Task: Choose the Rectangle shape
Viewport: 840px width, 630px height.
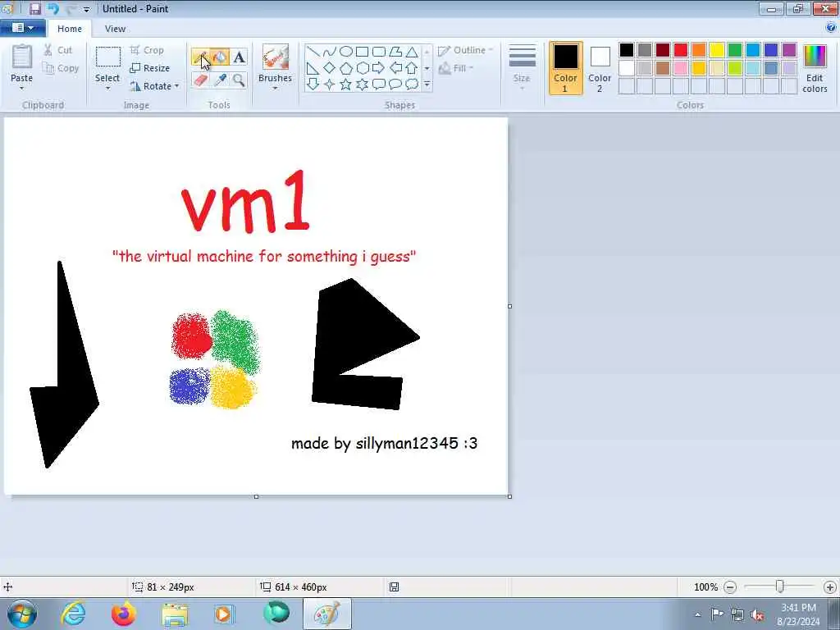Action: tap(362, 52)
